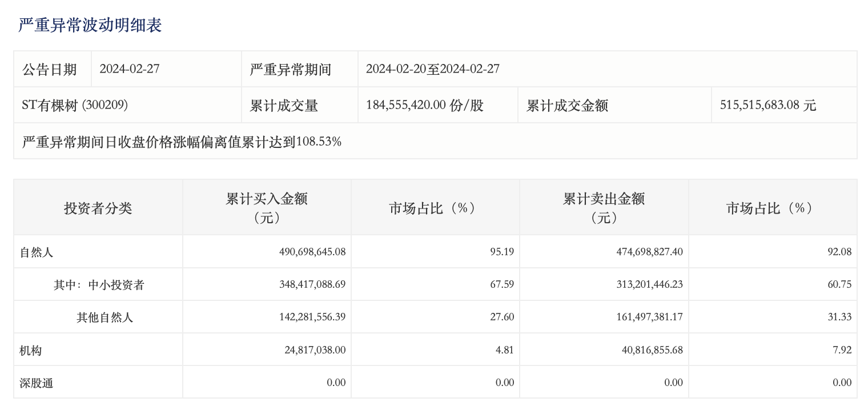Click the 严重异常期间 label cell
Viewport: 868px width, 410px height.
[x=291, y=70]
